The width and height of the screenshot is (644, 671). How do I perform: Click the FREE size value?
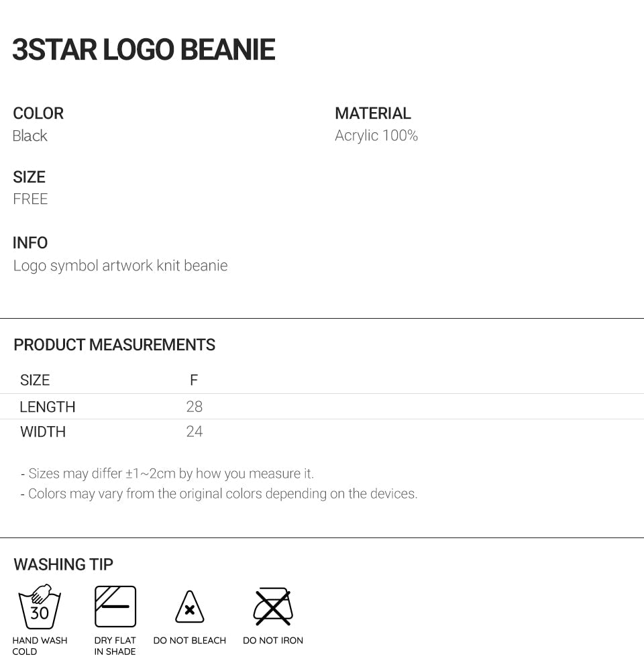coord(30,199)
